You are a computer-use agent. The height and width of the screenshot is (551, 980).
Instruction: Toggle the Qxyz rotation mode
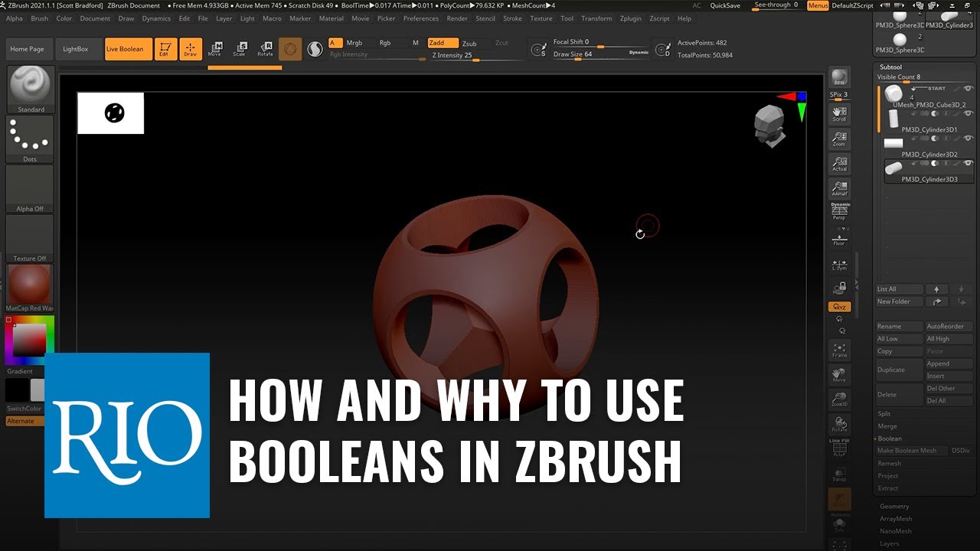[839, 306]
